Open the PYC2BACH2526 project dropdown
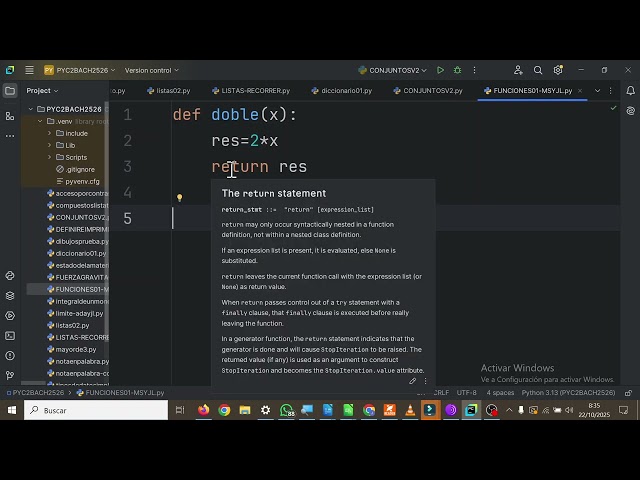This screenshot has height=480, width=640. 80,70
